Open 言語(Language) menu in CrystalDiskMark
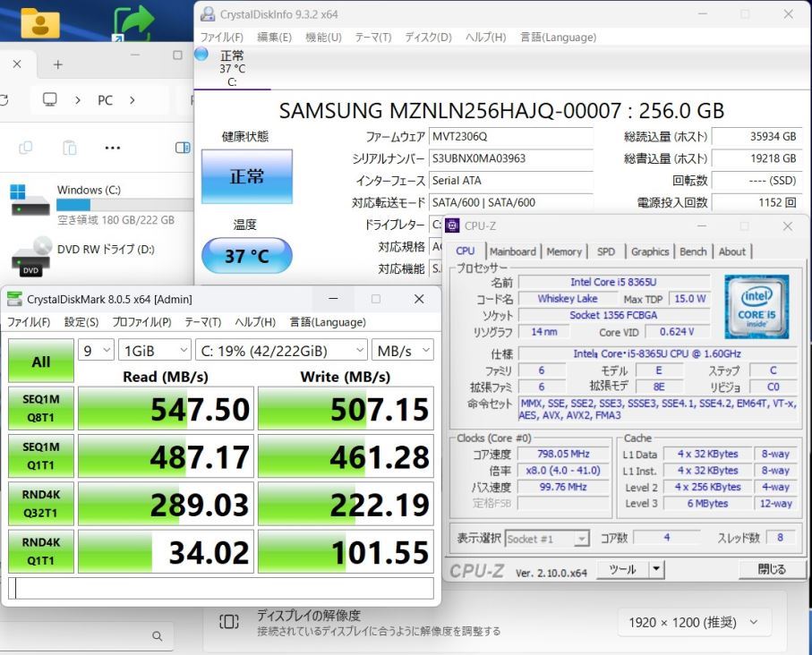 click(x=328, y=322)
